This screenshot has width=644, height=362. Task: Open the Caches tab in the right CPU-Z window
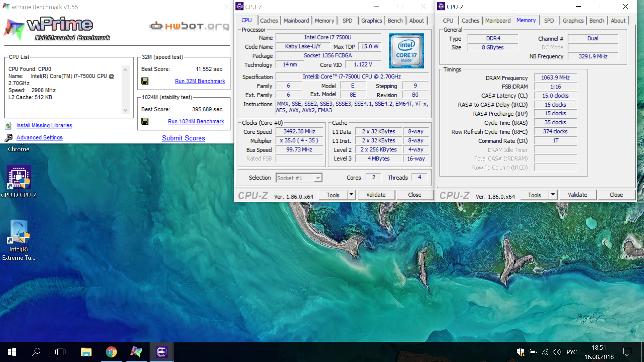[471, 20]
